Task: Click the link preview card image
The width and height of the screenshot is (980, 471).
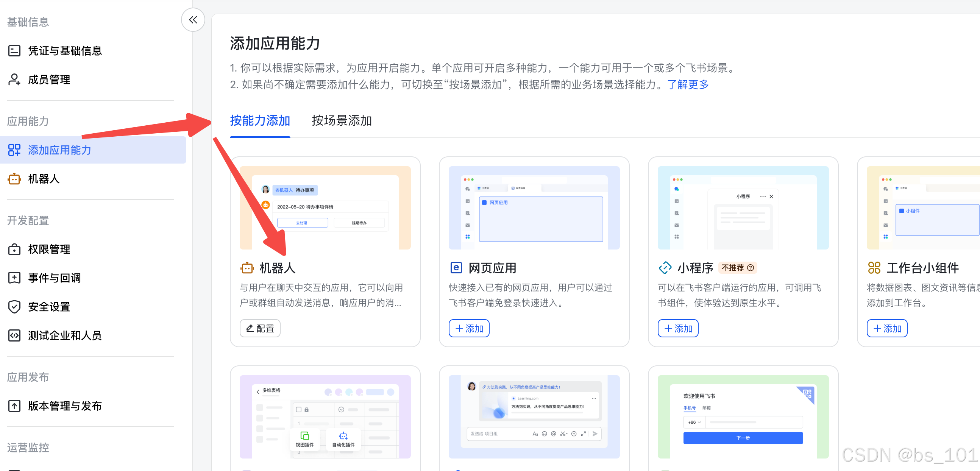Action: tap(534, 417)
